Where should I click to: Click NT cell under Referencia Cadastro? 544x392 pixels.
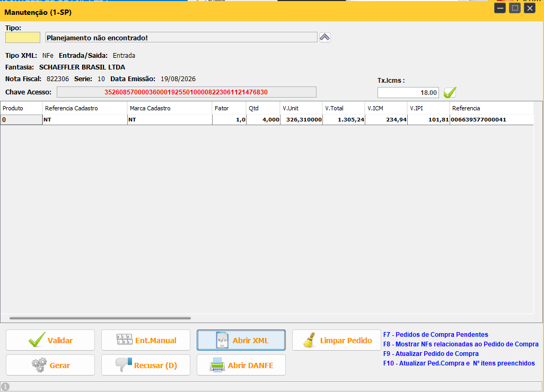85,120
